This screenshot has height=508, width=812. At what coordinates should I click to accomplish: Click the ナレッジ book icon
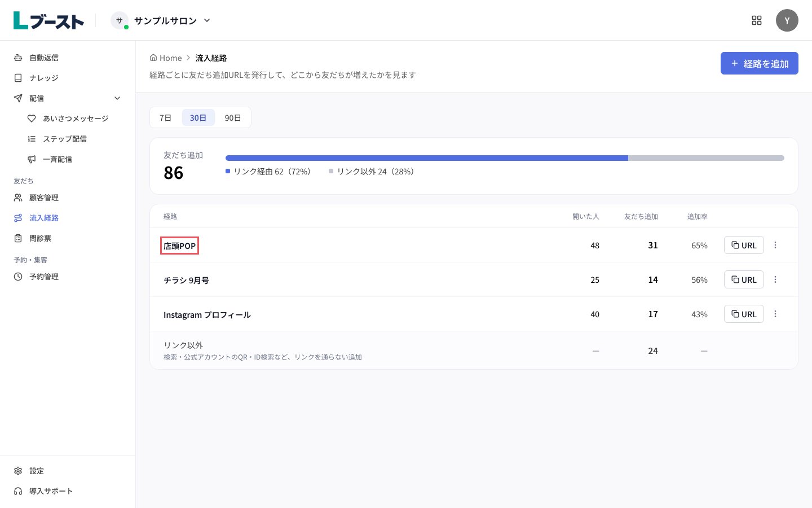click(x=18, y=78)
